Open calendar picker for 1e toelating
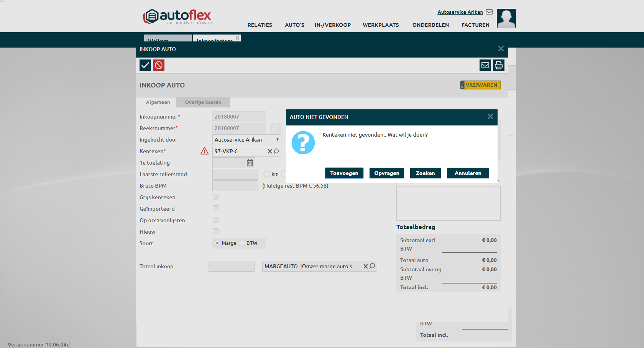 click(250, 163)
